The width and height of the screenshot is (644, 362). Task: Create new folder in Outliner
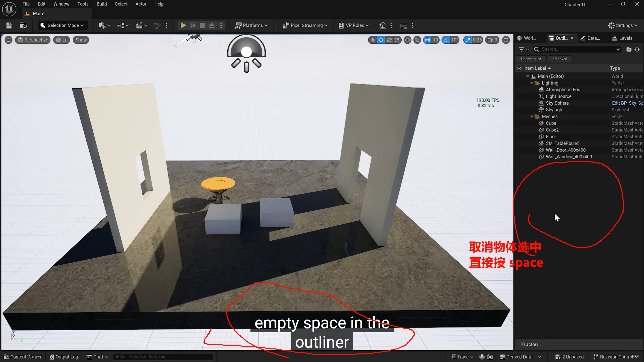[629, 49]
